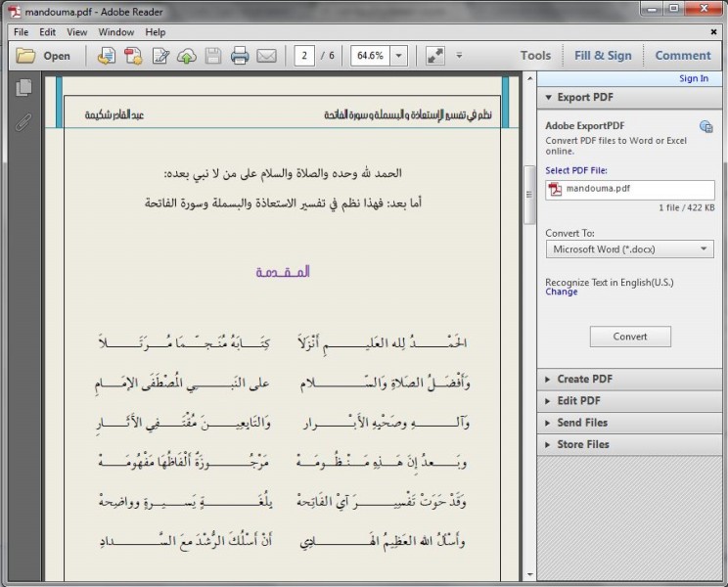Open the View menu
Screen dimensions: 728x587
76,32
